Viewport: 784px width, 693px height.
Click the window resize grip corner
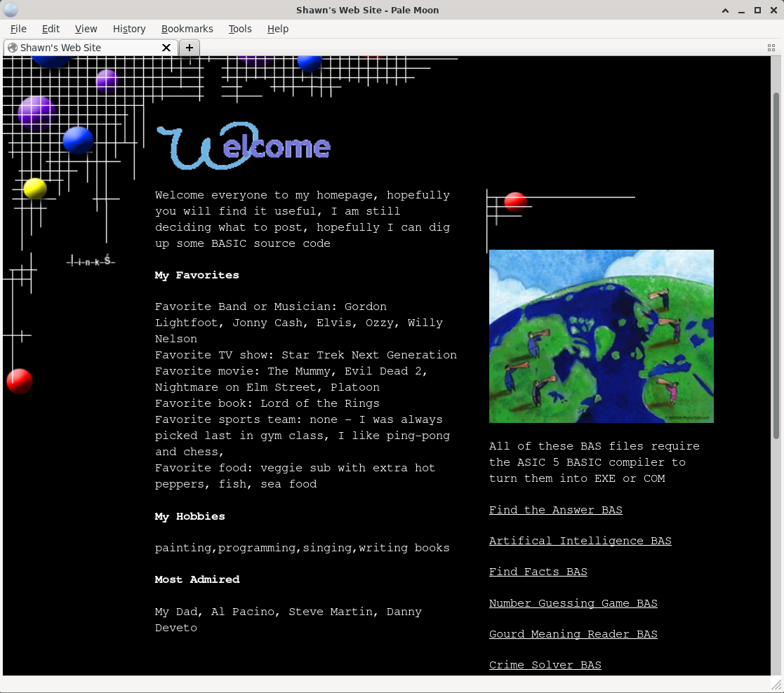[776, 685]
